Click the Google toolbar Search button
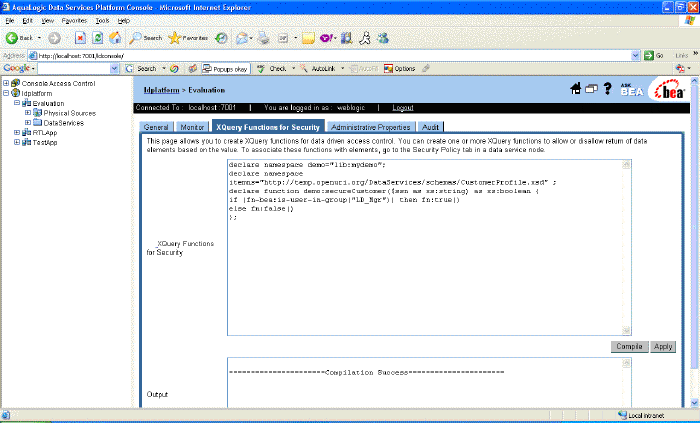Viewport: 700px width, 423px height. 141,69
